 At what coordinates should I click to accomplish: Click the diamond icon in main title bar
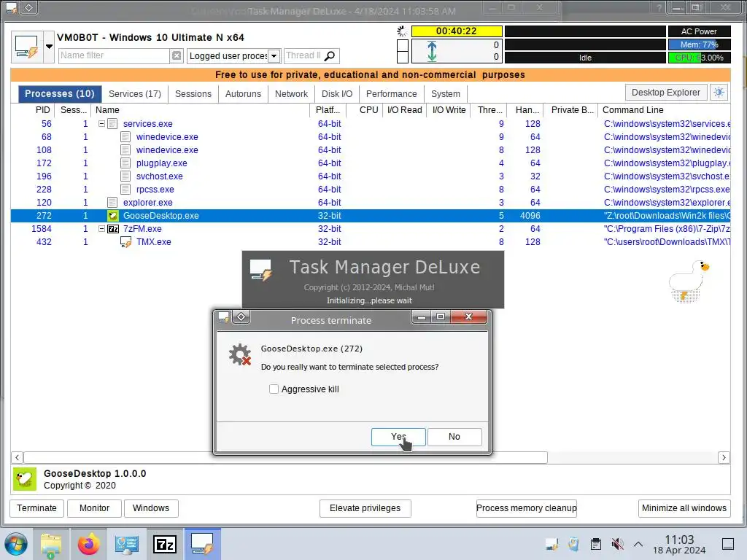28,7
